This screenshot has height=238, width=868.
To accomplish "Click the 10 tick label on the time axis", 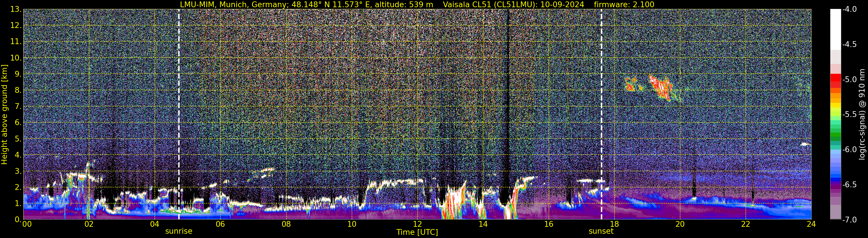I will 352,224.
